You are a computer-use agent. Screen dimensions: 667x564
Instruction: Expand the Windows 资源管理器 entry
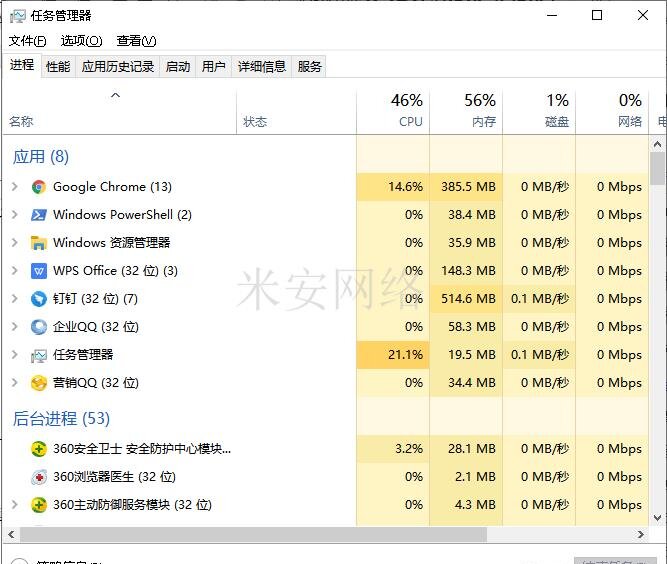pos(14,242)
